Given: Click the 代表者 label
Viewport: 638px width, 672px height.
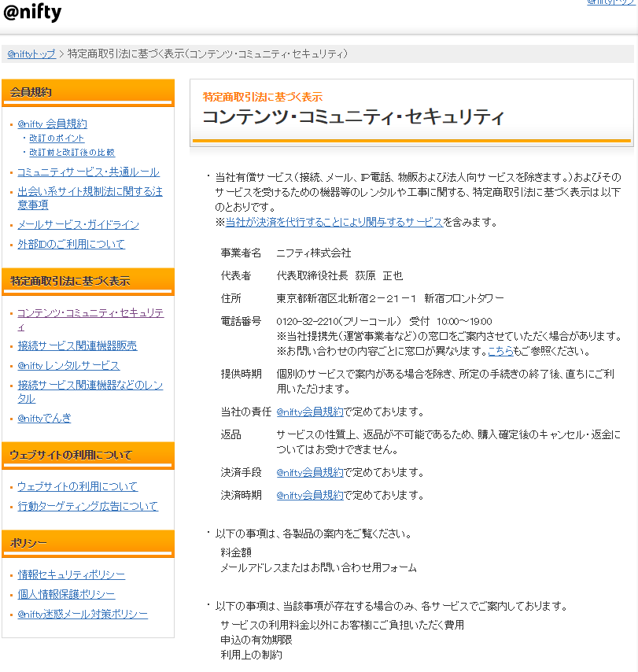Looking at the screenshot, I should (236, 276).
